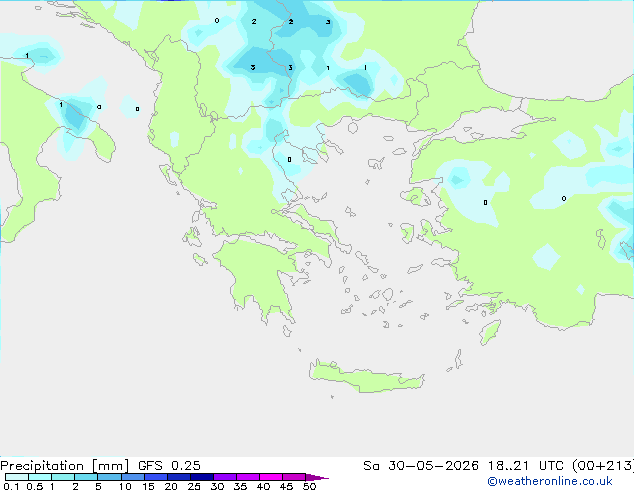Viewport: 634px width, 490px height.
Task: Select the 15–20 mm legend color swatch
Action: (x=156, y=477)
